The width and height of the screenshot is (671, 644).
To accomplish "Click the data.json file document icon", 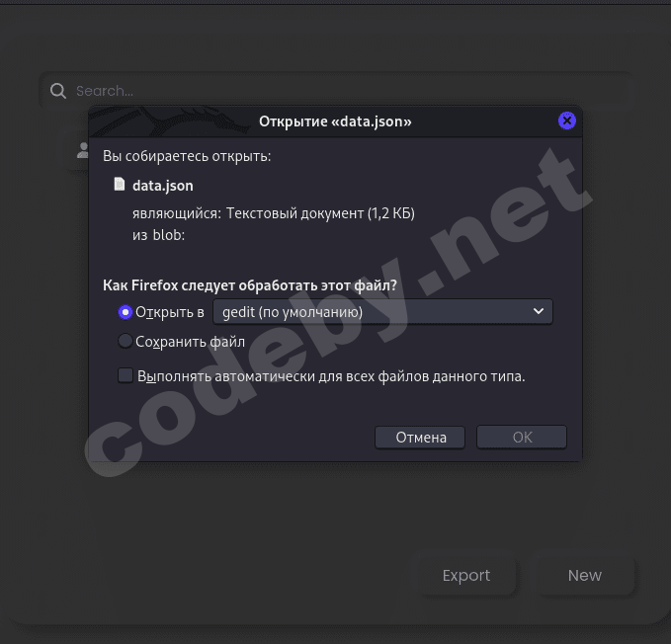I will (x=120, y=185).
